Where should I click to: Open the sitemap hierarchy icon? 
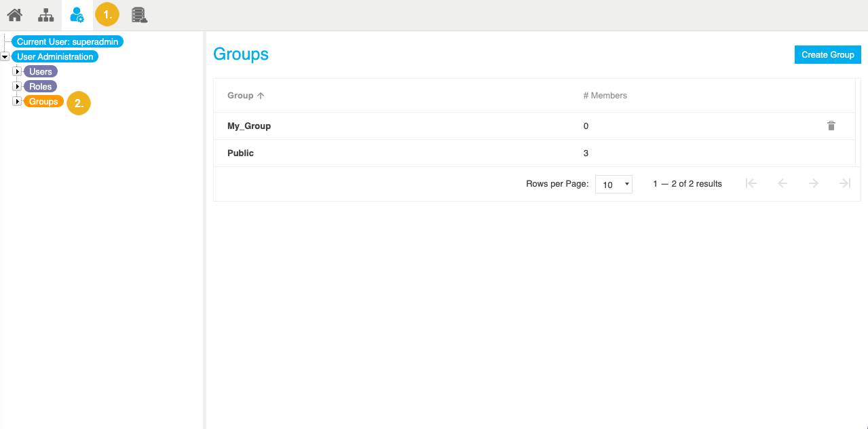coord(45,14)
